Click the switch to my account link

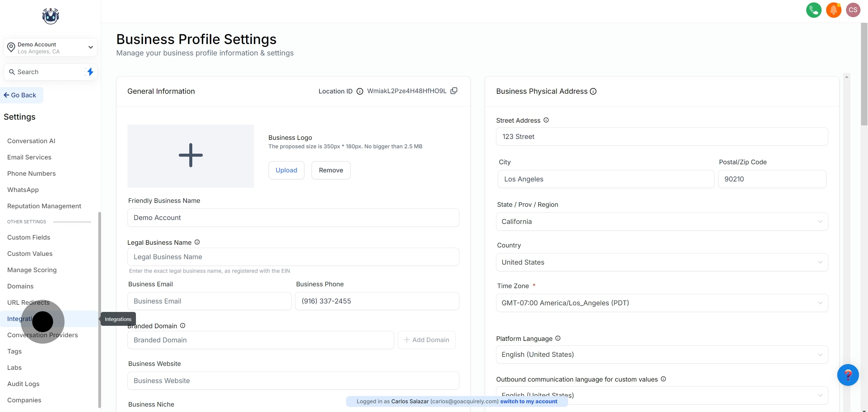528,401
